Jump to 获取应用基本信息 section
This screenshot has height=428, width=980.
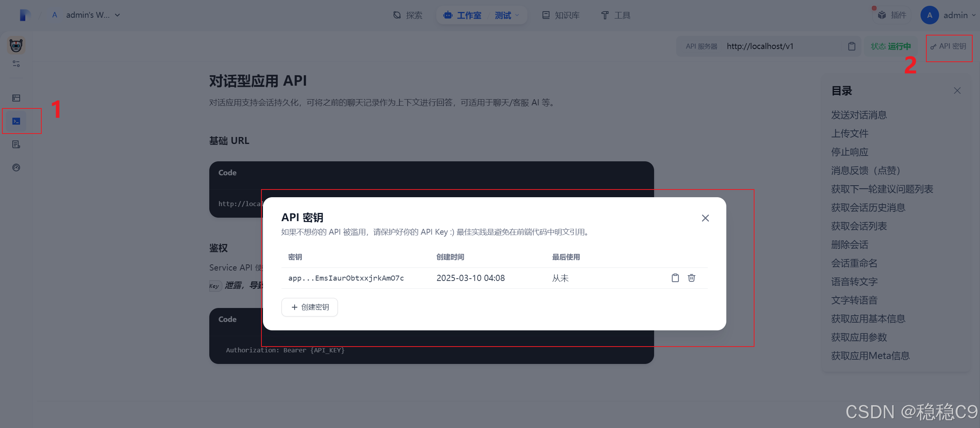coord(868,319)
